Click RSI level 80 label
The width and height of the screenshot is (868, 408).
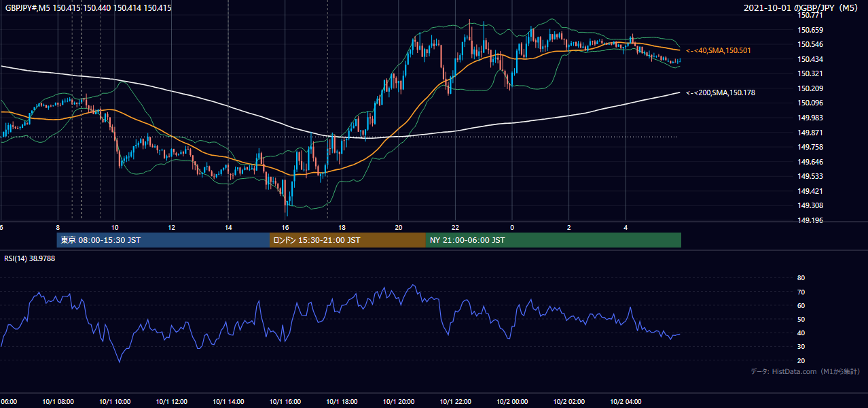[801, 278]
